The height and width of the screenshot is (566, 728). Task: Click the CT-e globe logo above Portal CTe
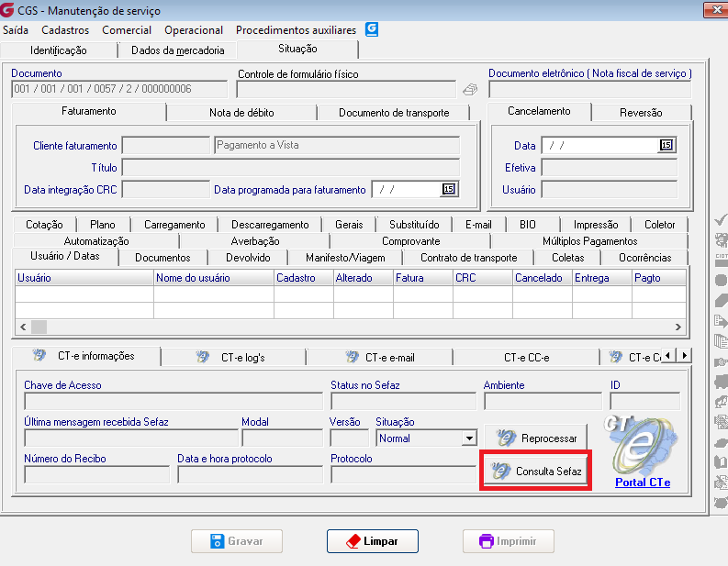pyautogui.click(x=642, y=446)
